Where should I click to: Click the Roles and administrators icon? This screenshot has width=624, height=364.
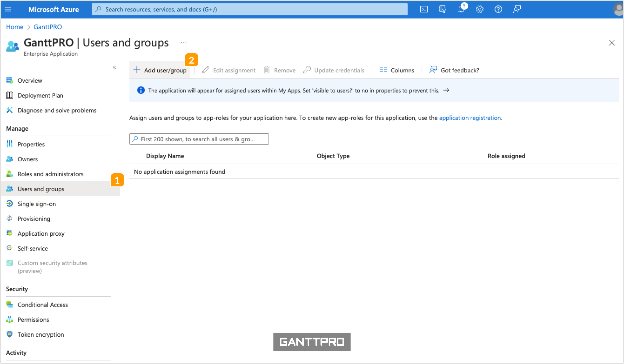pyautogui.click(x=9, y=174)
